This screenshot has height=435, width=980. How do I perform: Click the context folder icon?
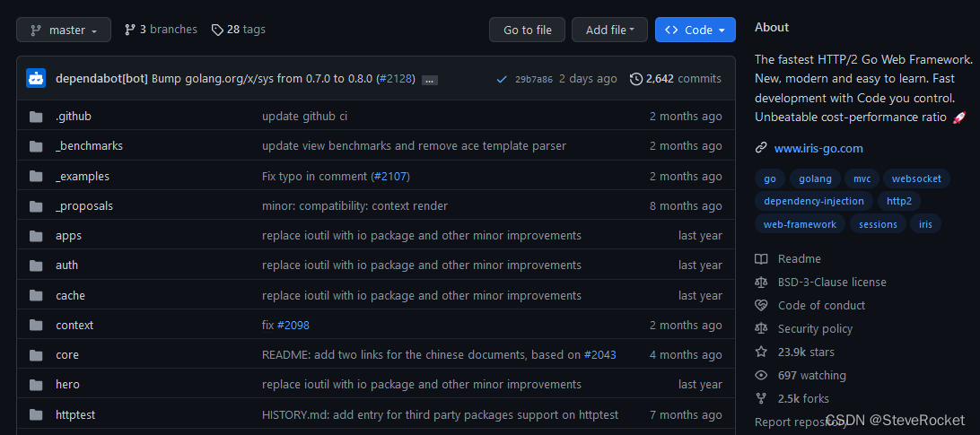(36, 325)
